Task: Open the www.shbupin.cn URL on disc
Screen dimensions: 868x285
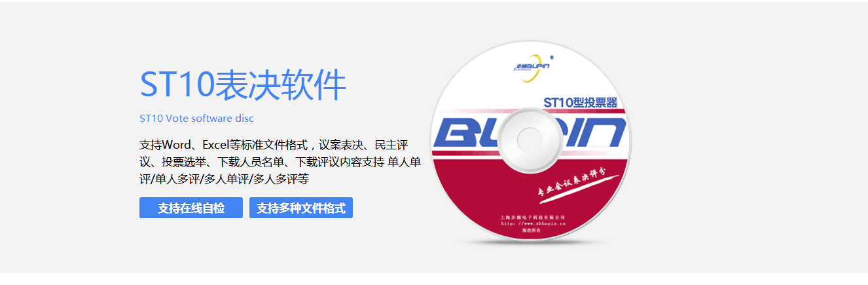Action: 532,223
